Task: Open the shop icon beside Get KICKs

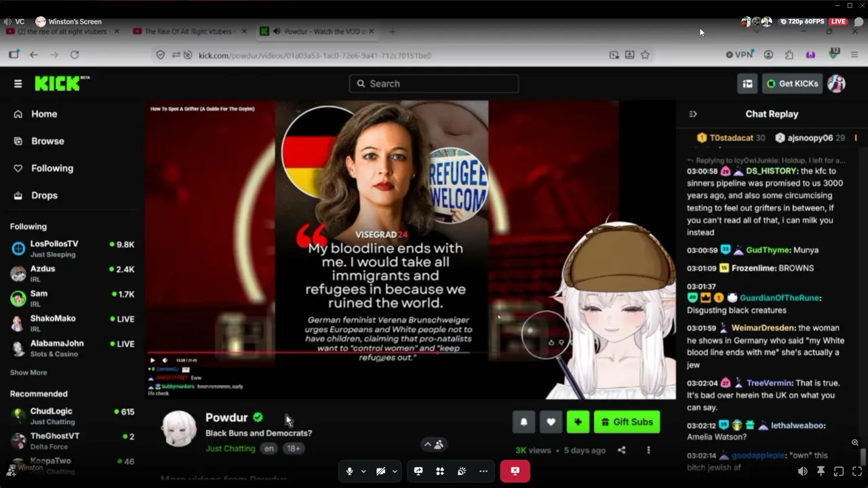Action: (x=747, y=83)
